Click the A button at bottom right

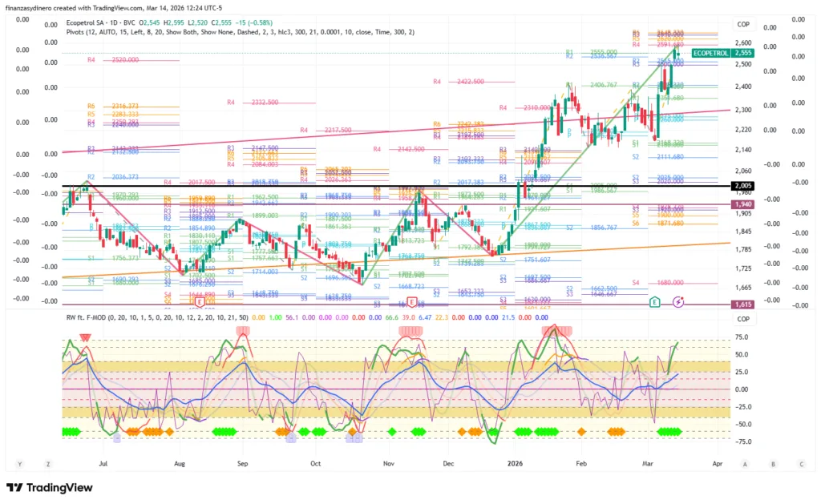[745, 464]
